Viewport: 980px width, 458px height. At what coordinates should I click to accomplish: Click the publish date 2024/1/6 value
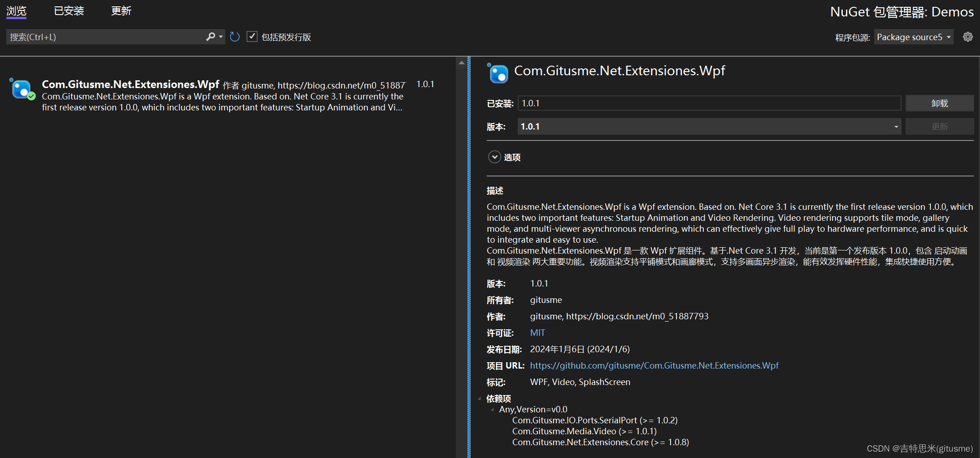coord(580,349)
